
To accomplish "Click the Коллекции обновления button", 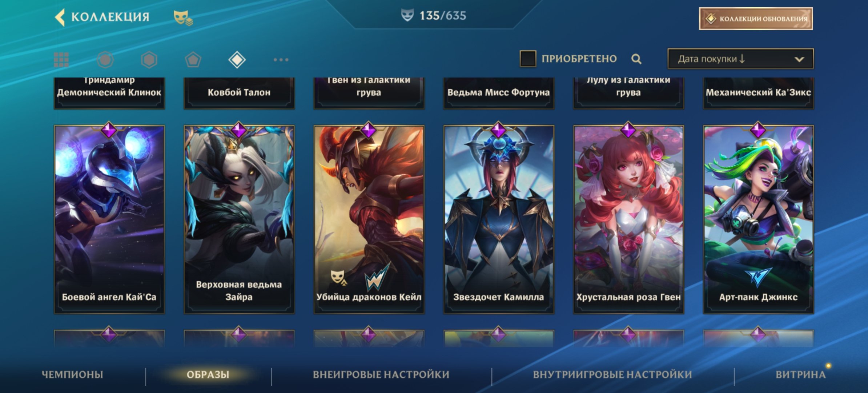I will click(x=756, y=19).
